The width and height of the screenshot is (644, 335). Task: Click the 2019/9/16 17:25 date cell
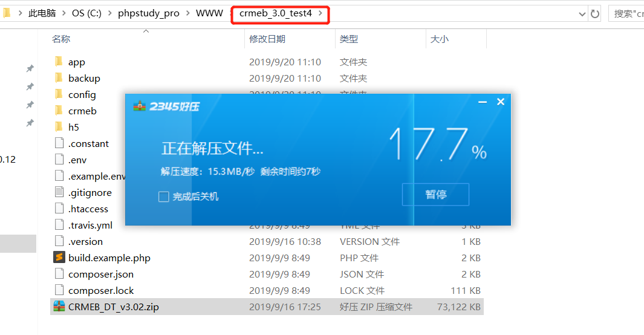pyautogui.click(x=285, y=307)
